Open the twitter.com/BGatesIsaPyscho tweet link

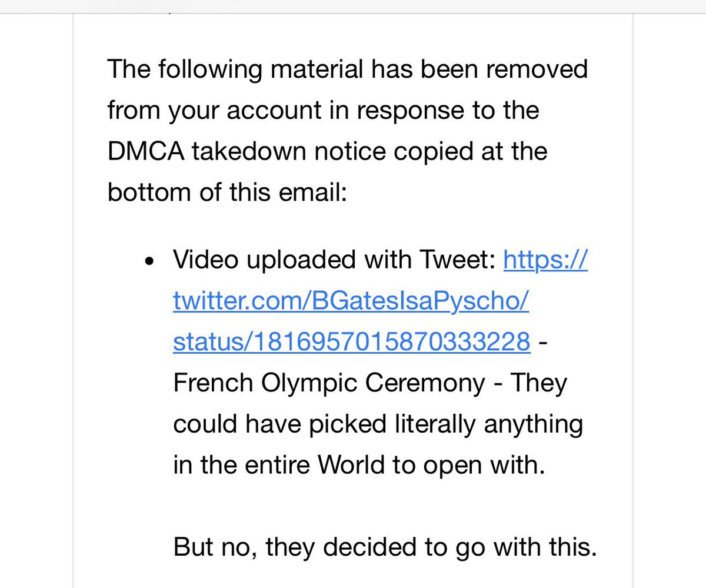[x=351, y=301]
